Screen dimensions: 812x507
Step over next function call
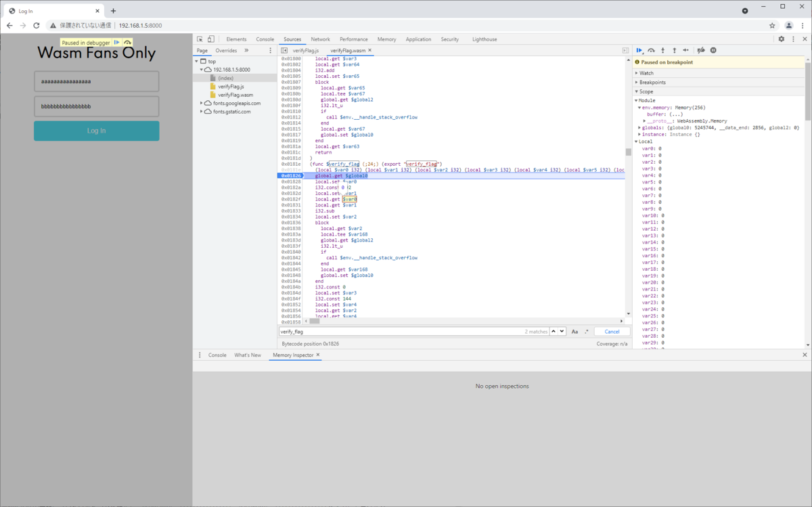coord(651,50)
